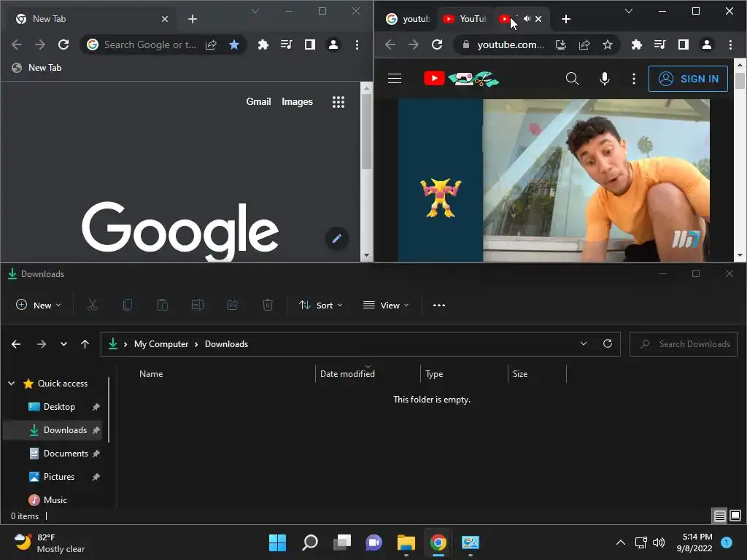Click install app icon in YouTube address bar
Viewport: 747px width, 560px height.
coord(561,44)
